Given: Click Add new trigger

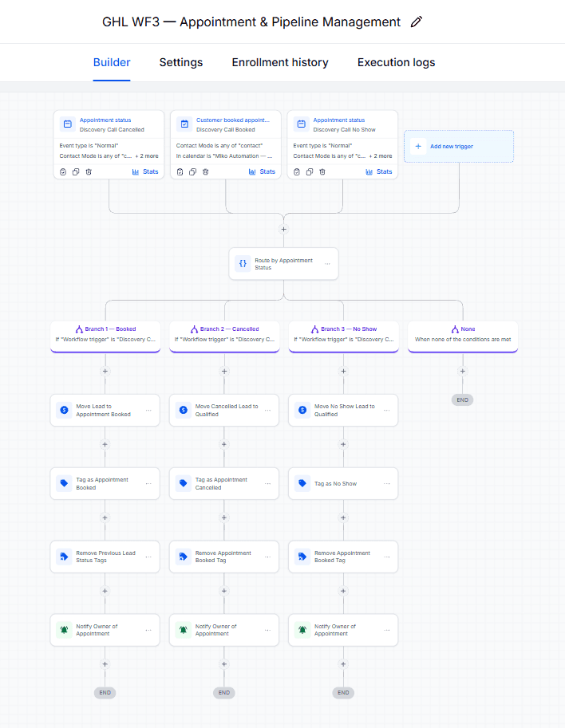Looking at the screenshot, I should 459,146.
